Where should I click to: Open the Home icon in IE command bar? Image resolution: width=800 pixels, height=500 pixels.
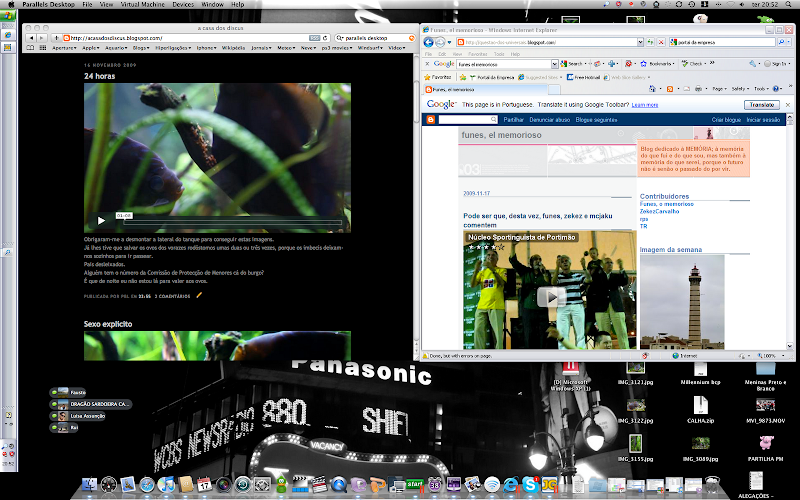point(652,89)
